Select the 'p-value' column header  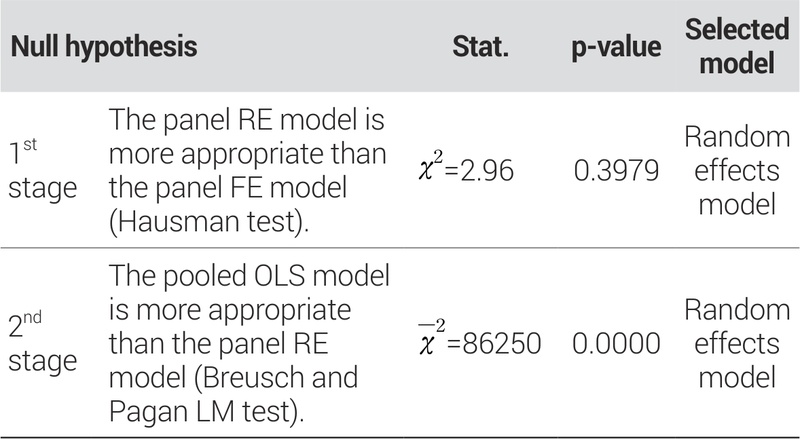pos(615,46)
